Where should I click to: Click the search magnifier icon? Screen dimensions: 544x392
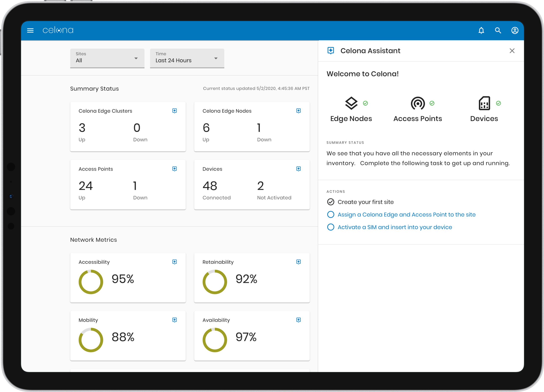(x=498, y=31)
